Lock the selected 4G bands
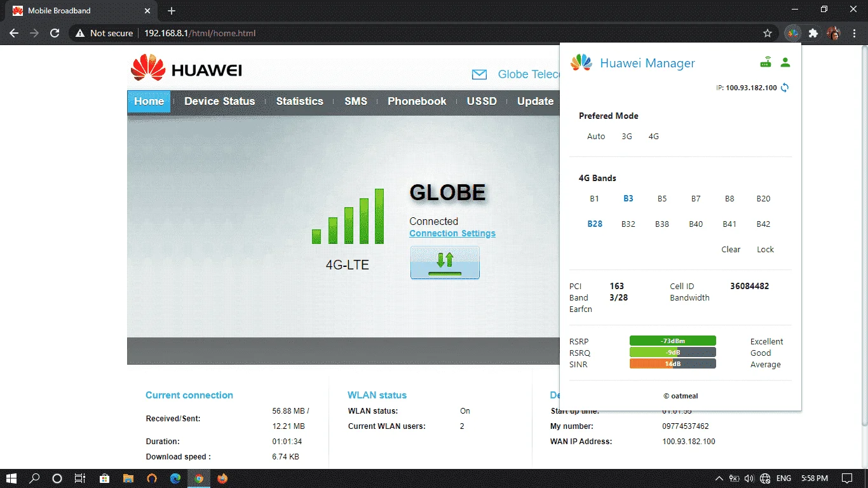This screenshot has width=868, height=488. pos(765,249)
